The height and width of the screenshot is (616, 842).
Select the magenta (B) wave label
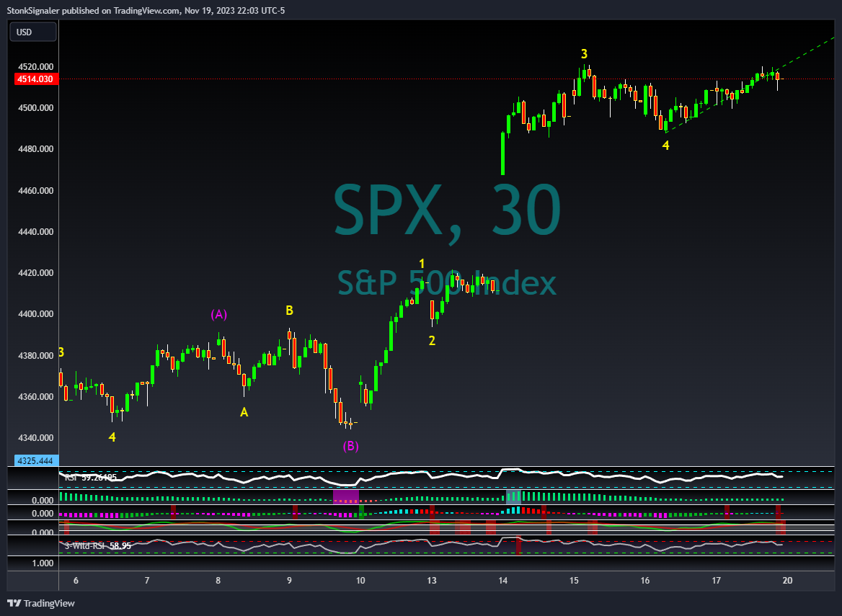click(x=350, y=446)
